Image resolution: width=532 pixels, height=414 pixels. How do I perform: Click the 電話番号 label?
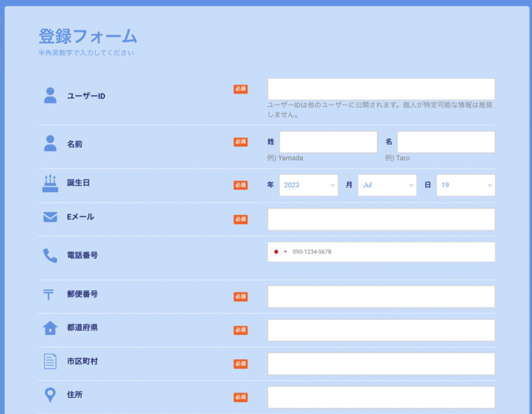tap(82, 255)
